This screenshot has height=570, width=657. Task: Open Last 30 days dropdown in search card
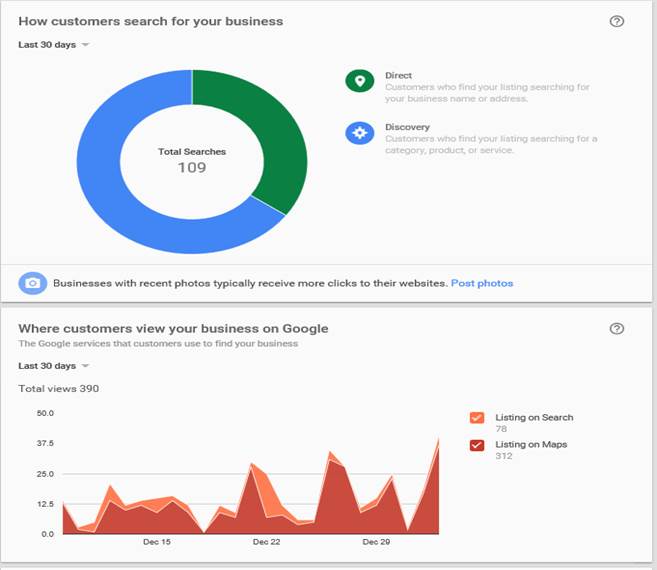pyautogui.click(x=54, y=45)
